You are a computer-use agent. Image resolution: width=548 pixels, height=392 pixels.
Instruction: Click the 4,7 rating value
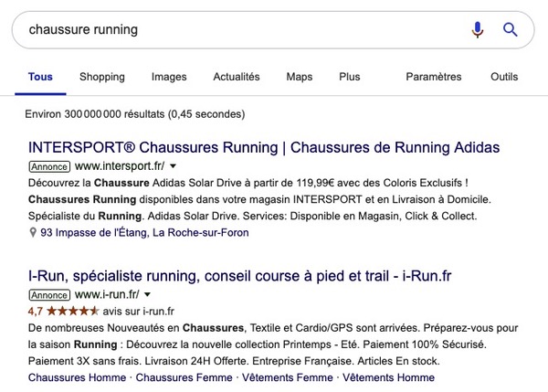click(36, 312)
